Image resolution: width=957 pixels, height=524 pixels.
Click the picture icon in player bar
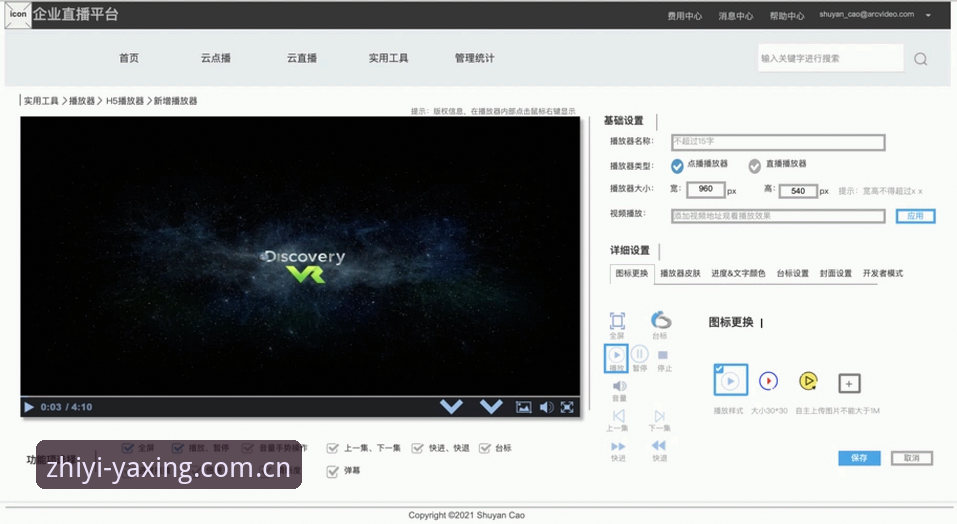click(524, 407)
